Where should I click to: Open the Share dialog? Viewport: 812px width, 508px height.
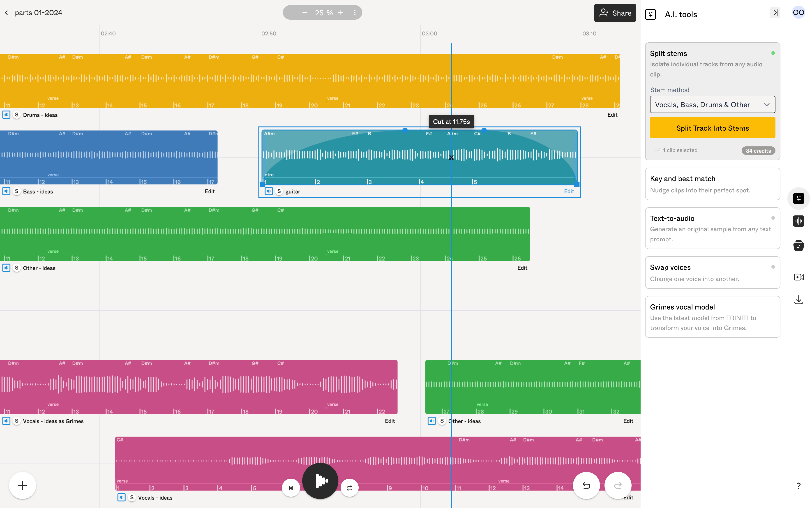tap(615, 13)
